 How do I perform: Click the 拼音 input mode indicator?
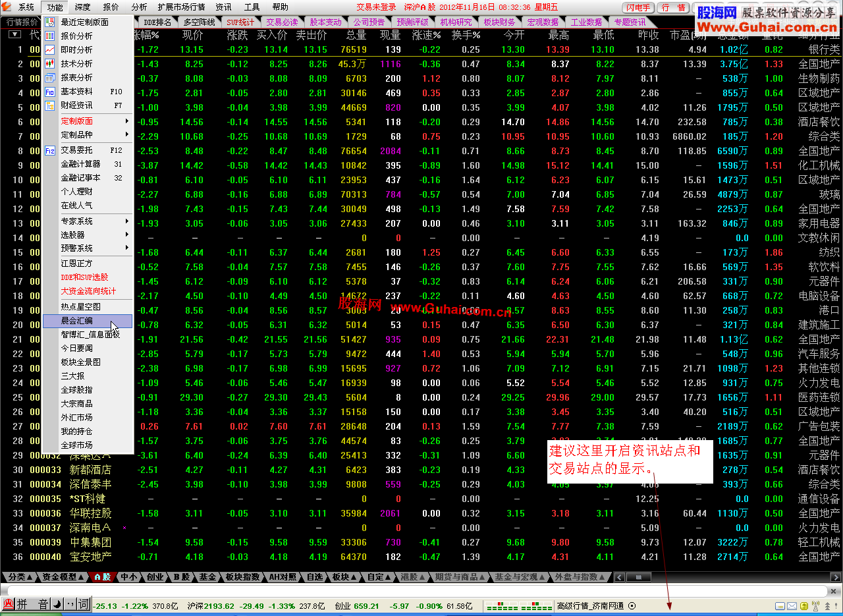[x=33, y=604]
